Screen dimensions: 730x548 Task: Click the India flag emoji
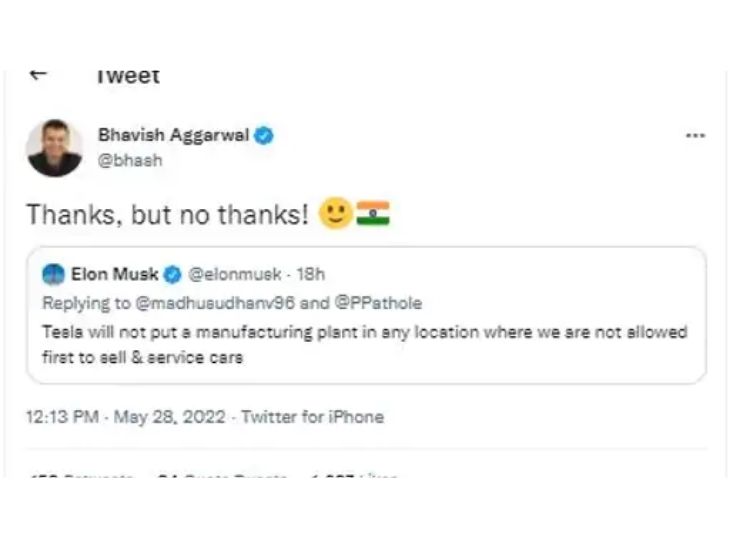[x=372, y=213]
